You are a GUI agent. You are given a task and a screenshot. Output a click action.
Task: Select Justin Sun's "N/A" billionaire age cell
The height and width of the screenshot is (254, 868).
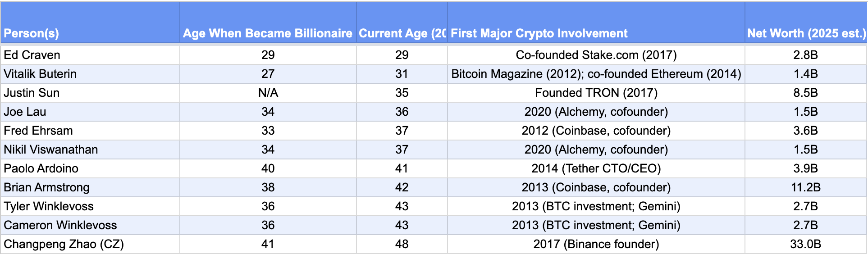tap(268, 93)
